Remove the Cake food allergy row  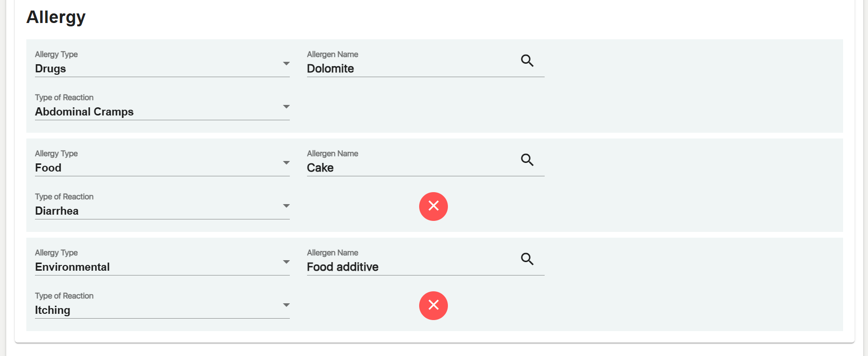[x=434, y=207]
